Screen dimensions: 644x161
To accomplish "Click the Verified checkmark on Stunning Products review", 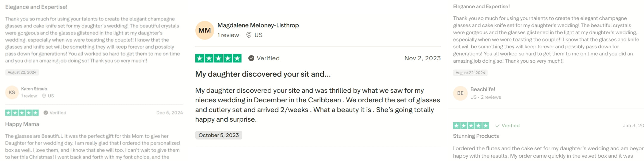I will coord(497,126).
